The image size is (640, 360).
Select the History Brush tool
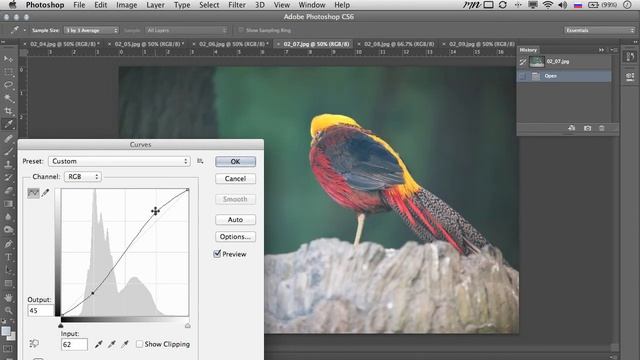(x=8, y=178)
